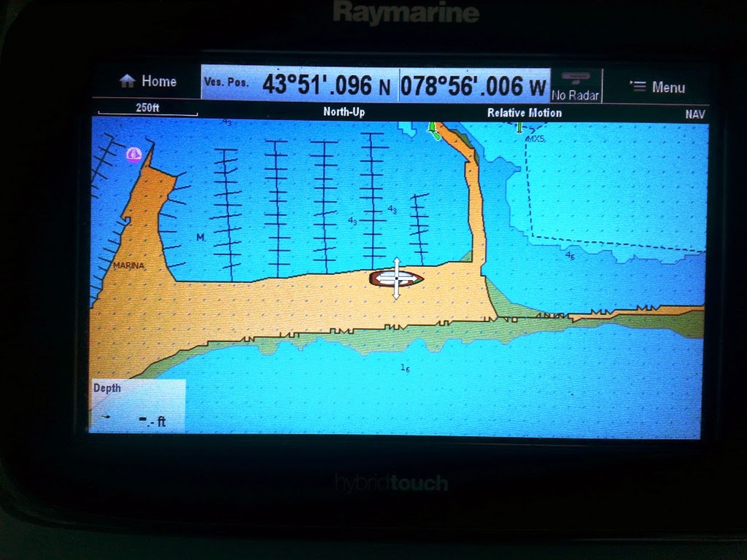Tap the Relative Motion label
Screen dimensions: 747x560
(525, 113)
